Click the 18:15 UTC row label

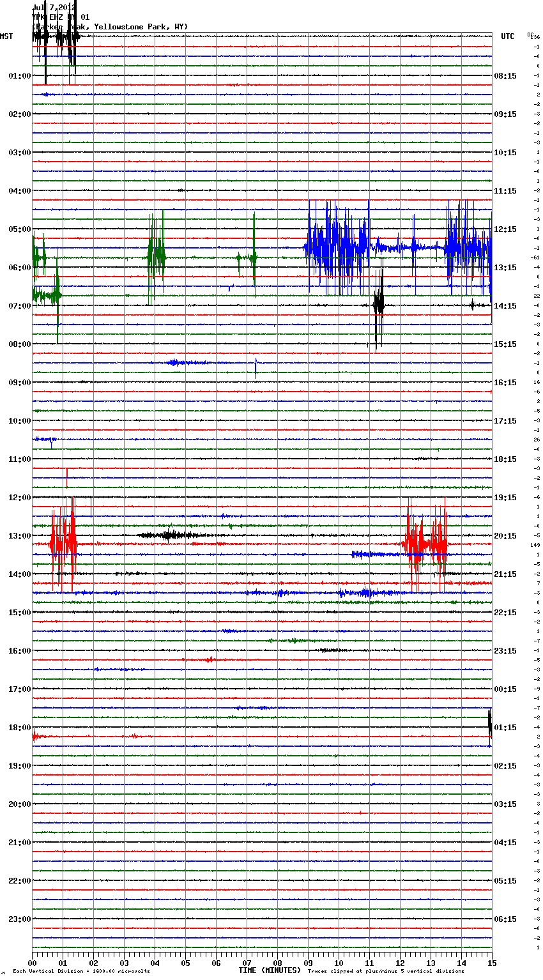pos(505,459)
